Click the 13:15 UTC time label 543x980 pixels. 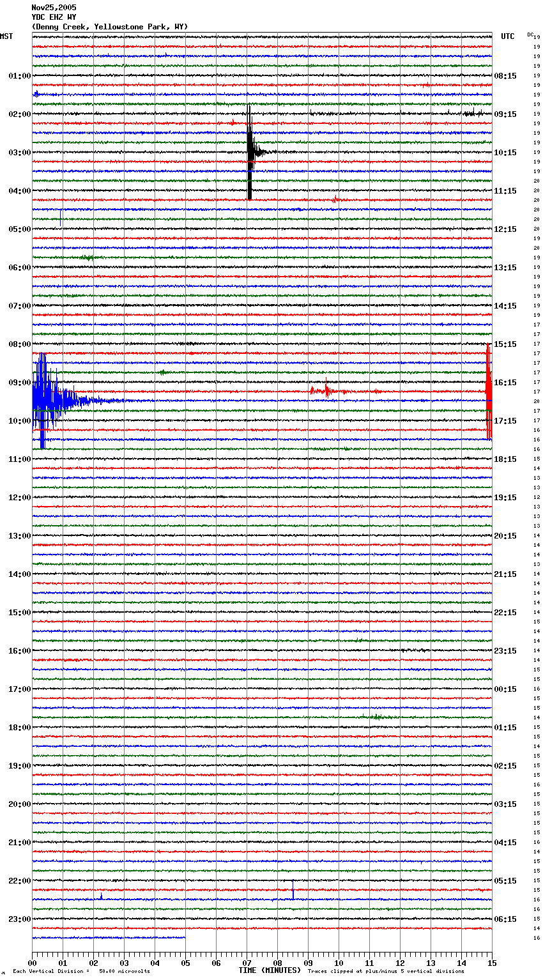pos(505,268)
